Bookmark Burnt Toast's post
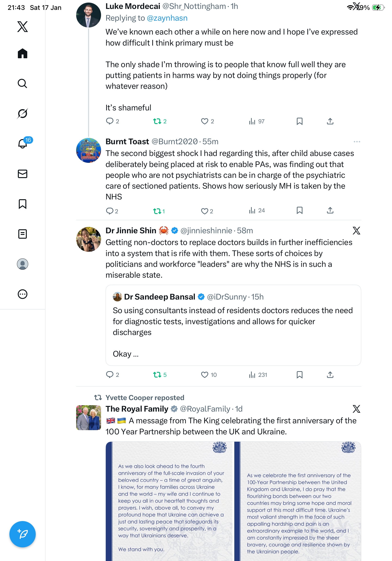Screen dimensions: 392x561 tap(299, 210)
